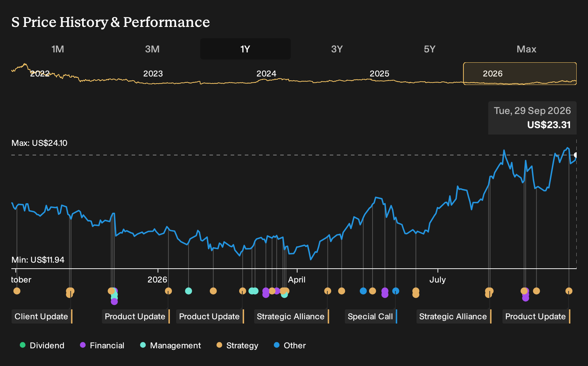Click the teal Management marker after 2026
This screenshot has width=588, height=366.
tap(189, 291)
